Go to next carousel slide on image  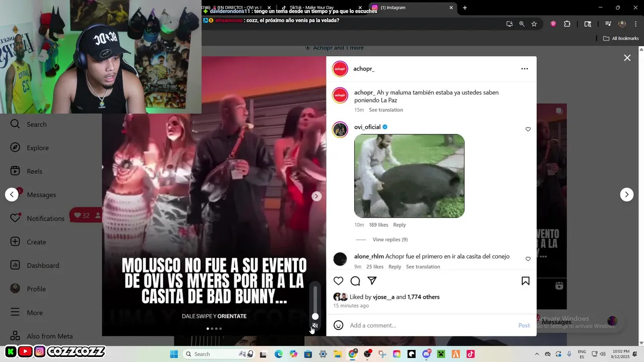click(x=316, y=196)
